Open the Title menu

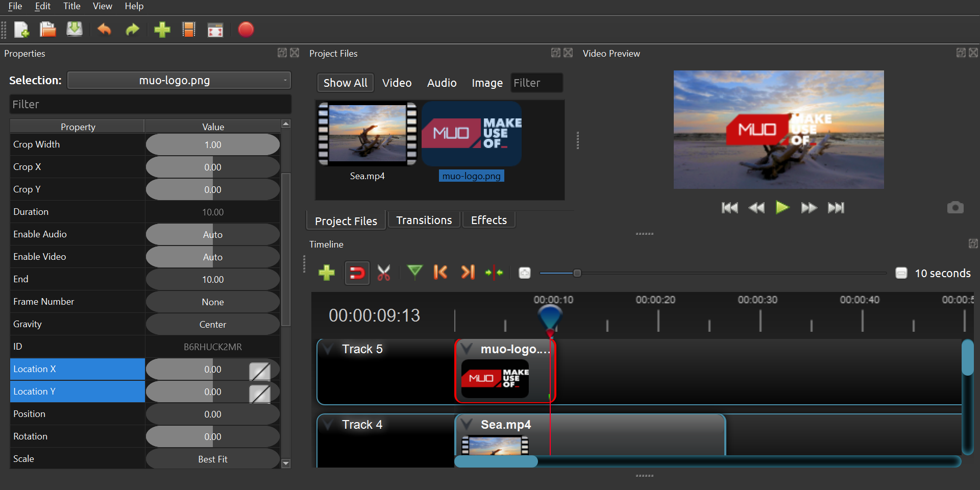(x=71, y=6)
